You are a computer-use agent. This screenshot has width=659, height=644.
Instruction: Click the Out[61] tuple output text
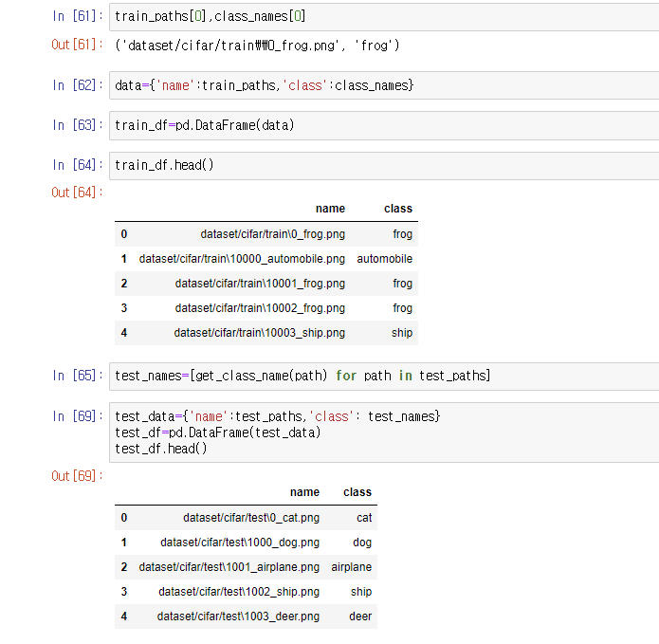pos(257,45)
